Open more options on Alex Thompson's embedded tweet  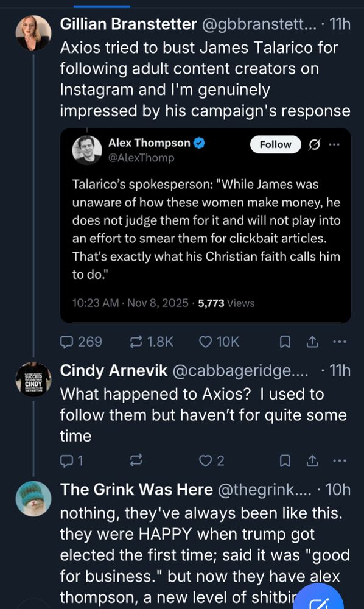pyautogui.click(x=334, y=144)
